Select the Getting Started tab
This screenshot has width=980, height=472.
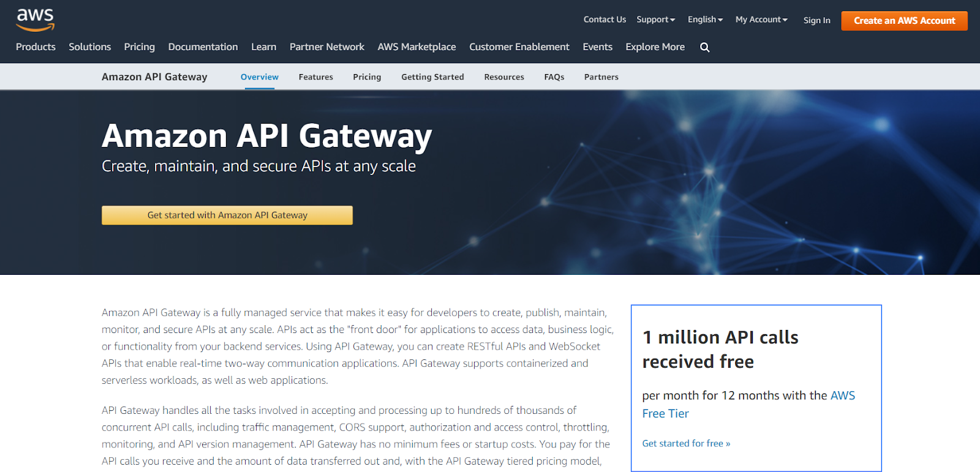pyautogui.click(x=432, y=77)
